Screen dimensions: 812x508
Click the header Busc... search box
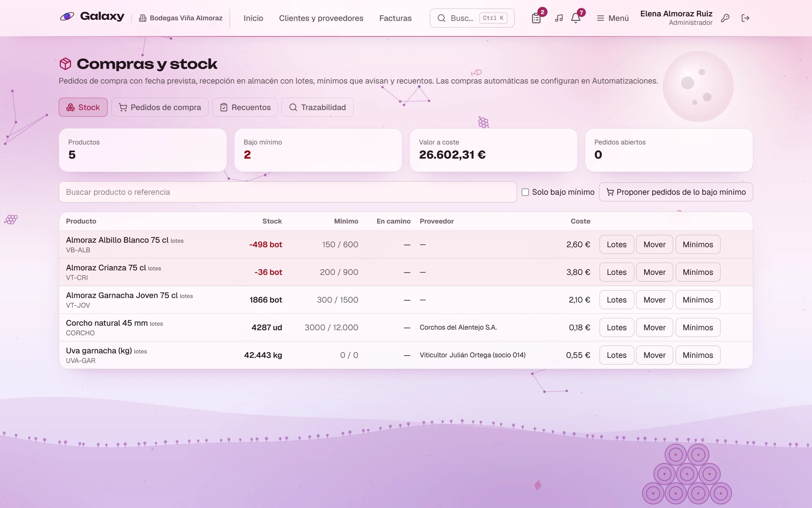click(472, 18)
